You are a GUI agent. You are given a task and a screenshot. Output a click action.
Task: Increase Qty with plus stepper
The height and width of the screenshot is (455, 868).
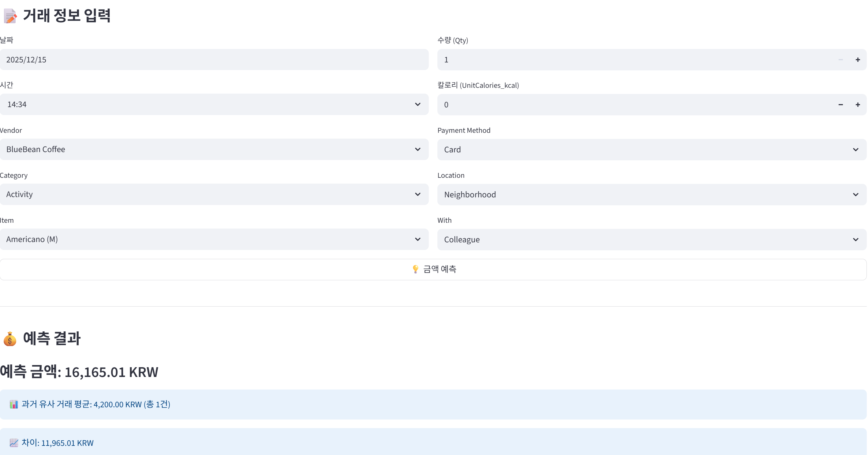858,60
